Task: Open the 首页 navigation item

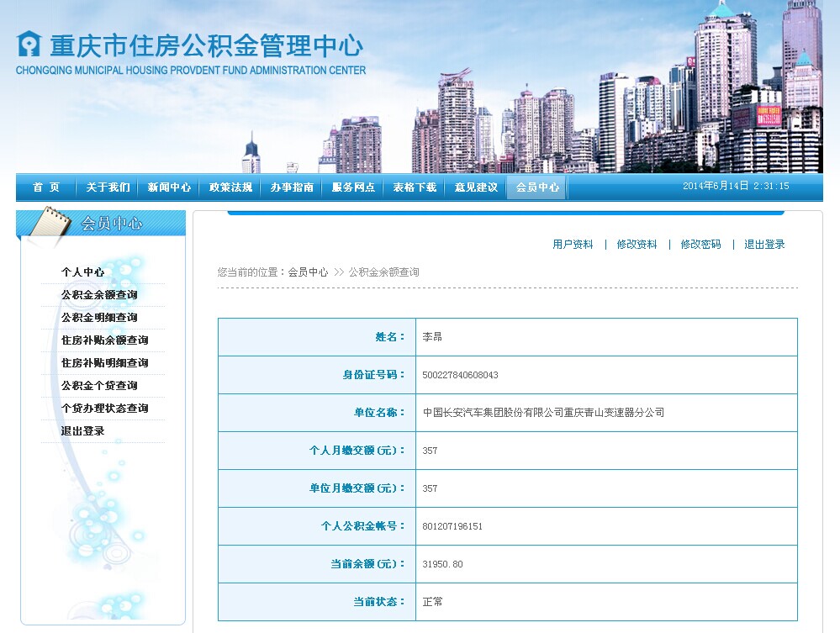Action: pos(46,187)
